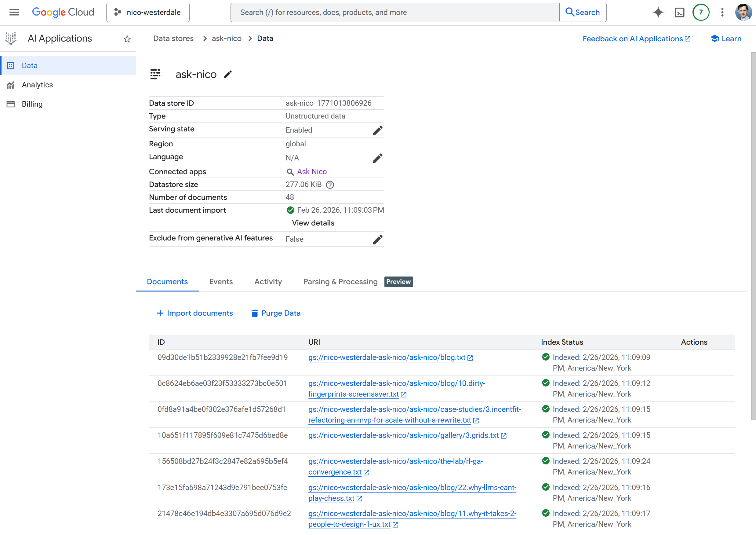756x535 pixels.
Task: Edit the ask-nico data store name
Action: click(228, 74)
